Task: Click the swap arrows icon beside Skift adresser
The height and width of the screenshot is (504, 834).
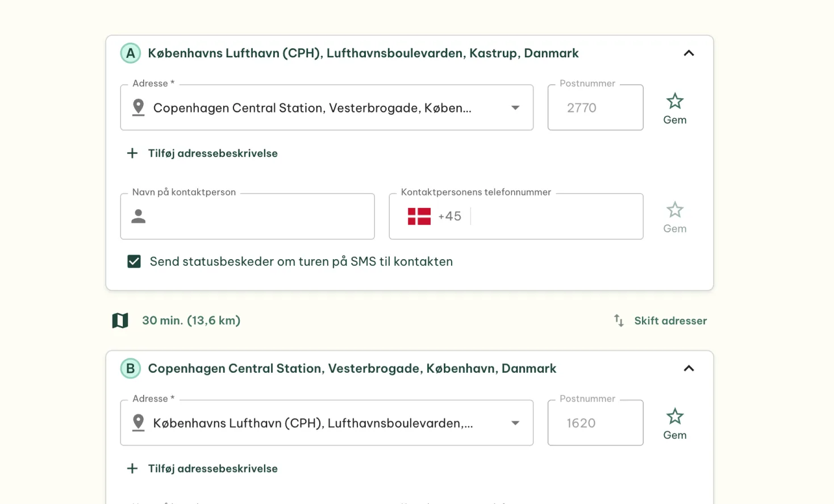Action: point(618,320)
